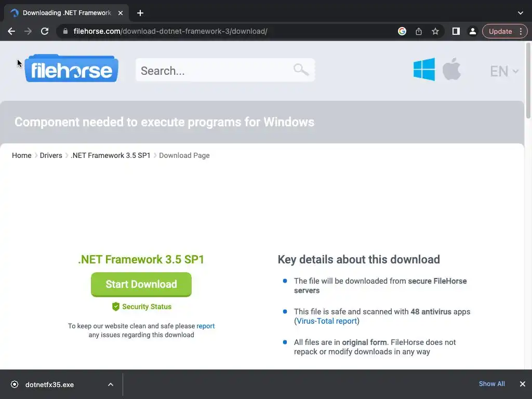Click the share page icon
This screenshot has height=399, width=532.
[x=419, y=31]
